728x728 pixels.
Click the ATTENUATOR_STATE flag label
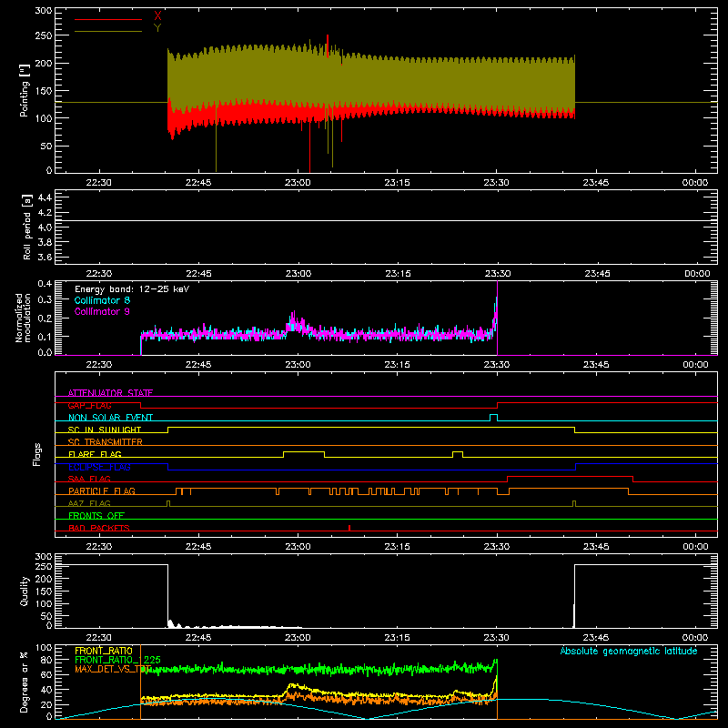tap(110, 393)
